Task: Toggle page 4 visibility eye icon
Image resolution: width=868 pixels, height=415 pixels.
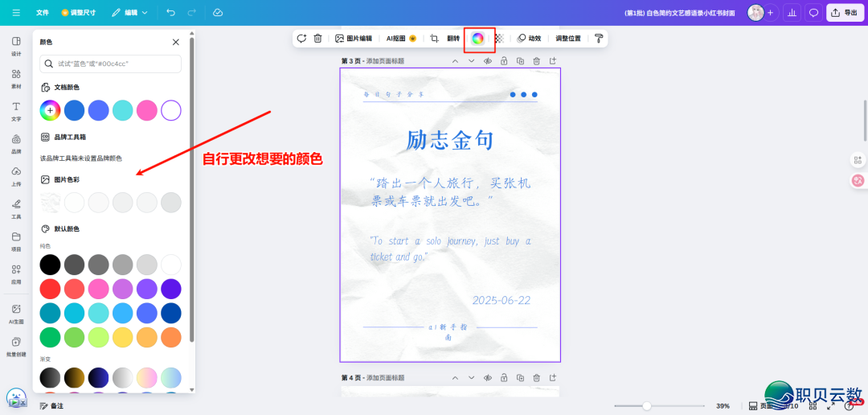Action: click(x=487, y=377)
